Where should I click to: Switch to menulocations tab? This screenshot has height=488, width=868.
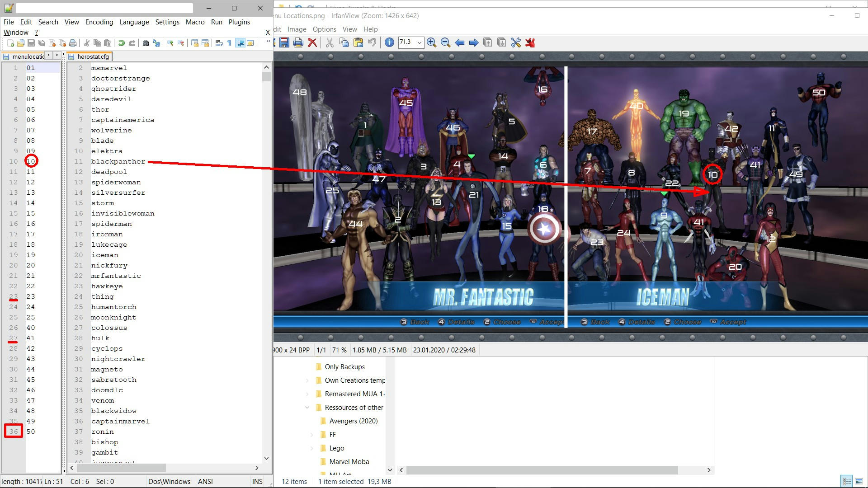(24, 56)
